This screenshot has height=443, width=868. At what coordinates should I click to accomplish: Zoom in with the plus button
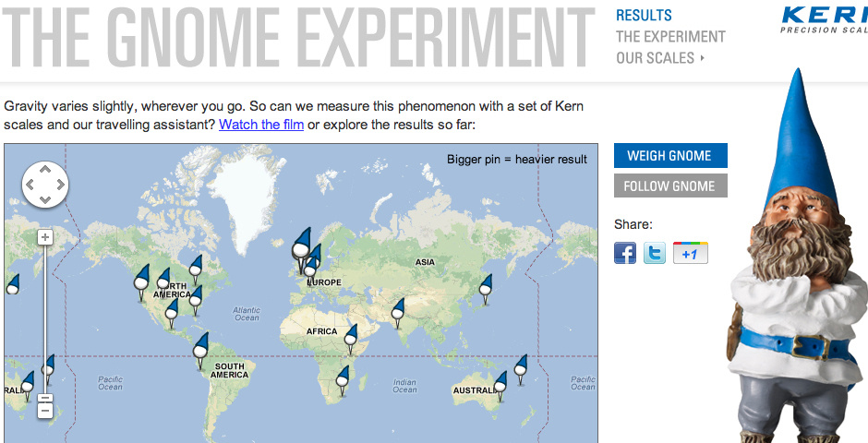45,238
